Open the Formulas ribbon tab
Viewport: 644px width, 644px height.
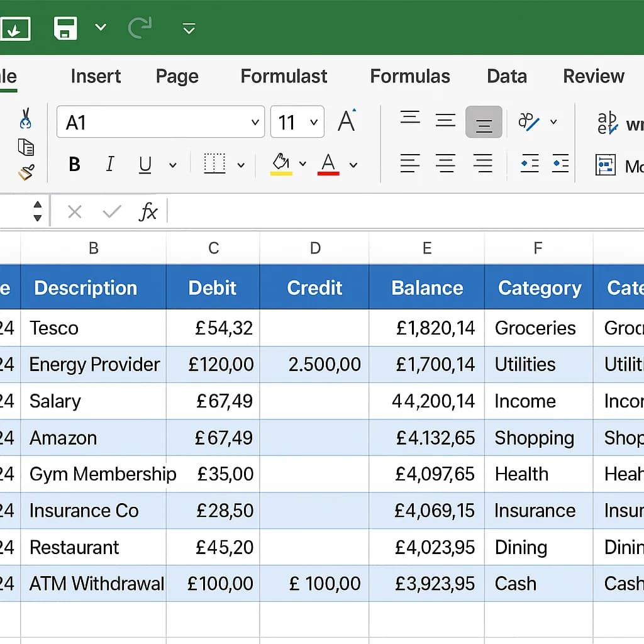[x=410, y=76]
